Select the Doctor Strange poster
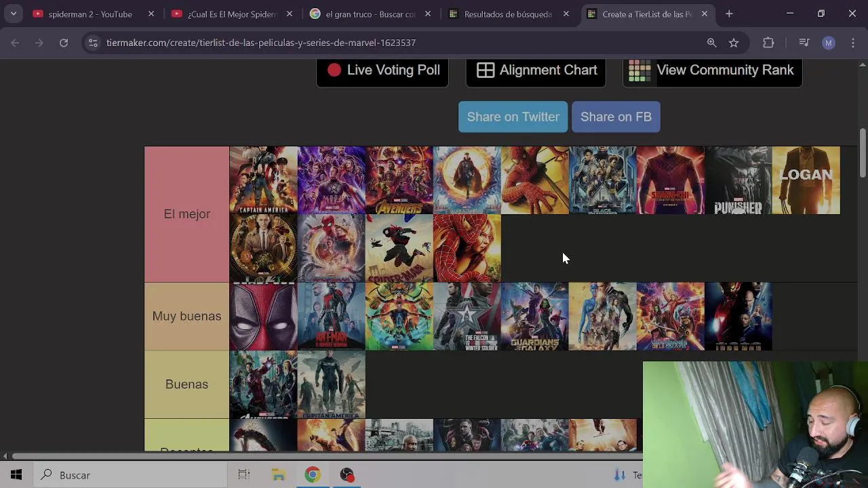 [467, 180]
